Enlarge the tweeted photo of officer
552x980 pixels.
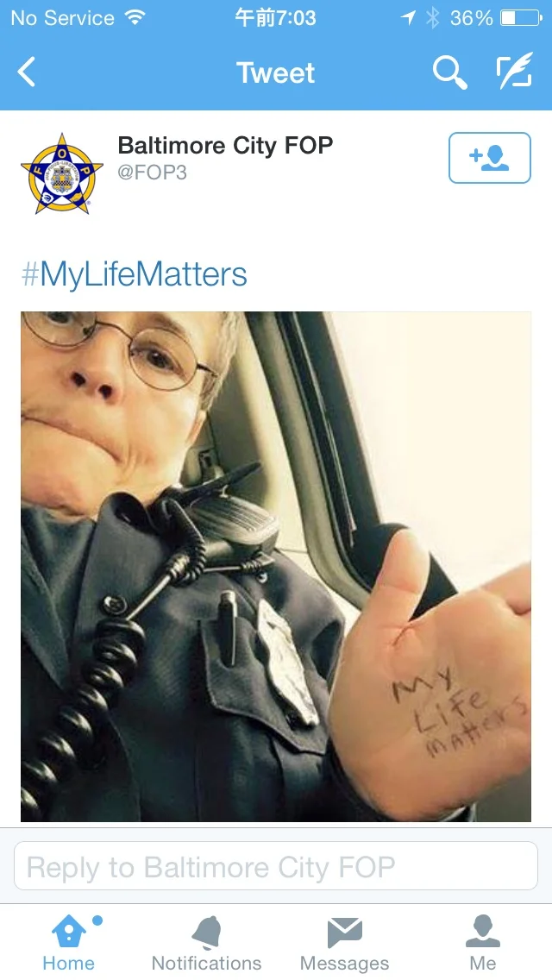(x=276, y=567)
